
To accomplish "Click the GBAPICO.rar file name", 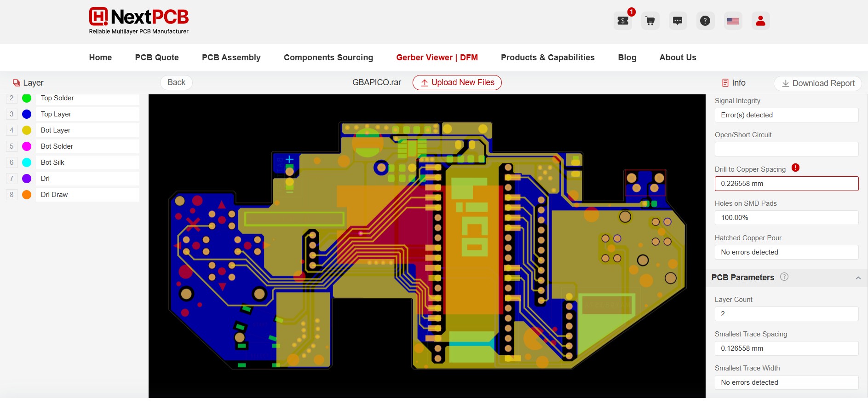I will [x=377, y=82].
